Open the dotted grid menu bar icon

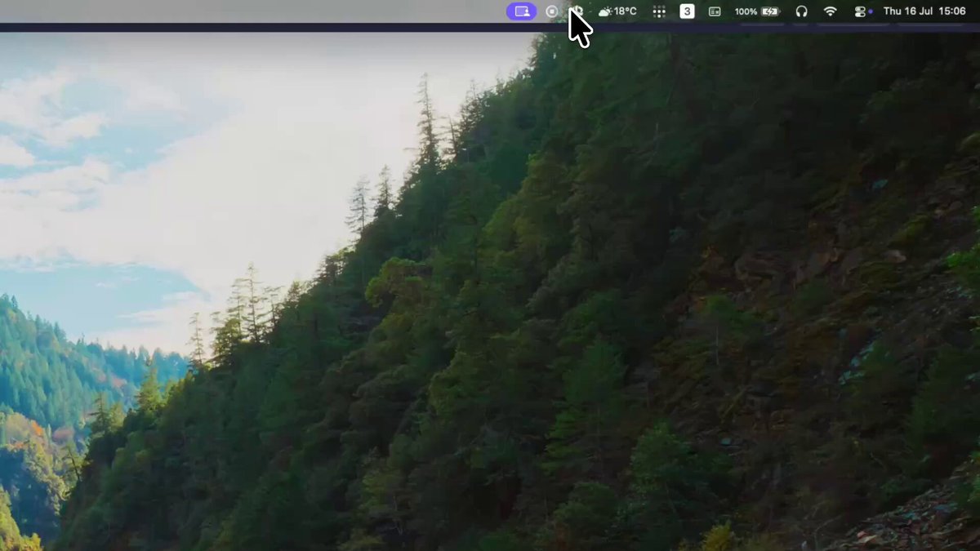pyautogui.click(x=659, y=11)
